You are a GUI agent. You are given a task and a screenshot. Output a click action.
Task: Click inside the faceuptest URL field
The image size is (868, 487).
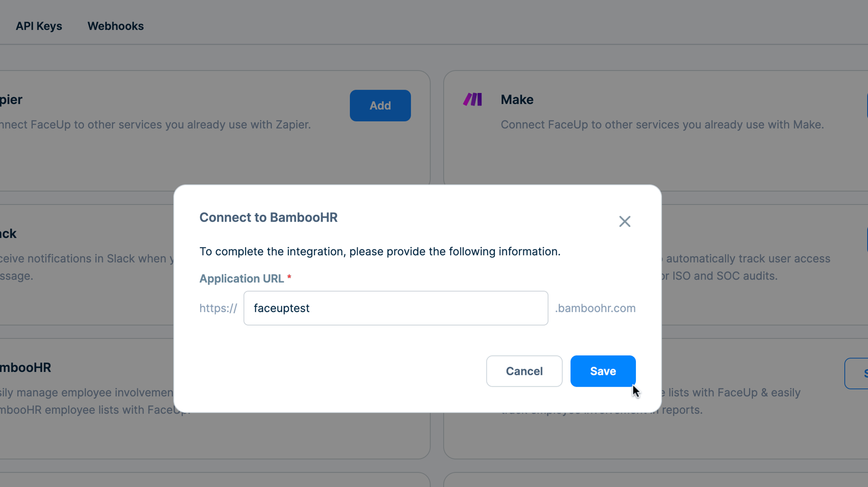396,308
